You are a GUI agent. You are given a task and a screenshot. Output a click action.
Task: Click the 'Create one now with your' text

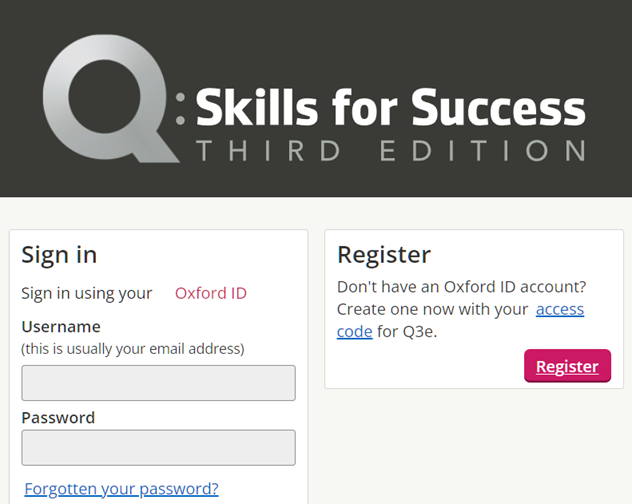point(432,309)
